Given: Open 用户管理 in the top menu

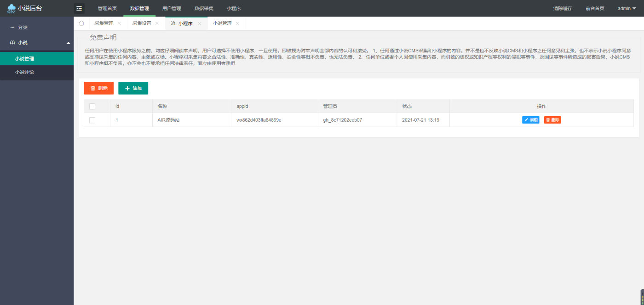Looking at the screenshot, I should [172, 8].
